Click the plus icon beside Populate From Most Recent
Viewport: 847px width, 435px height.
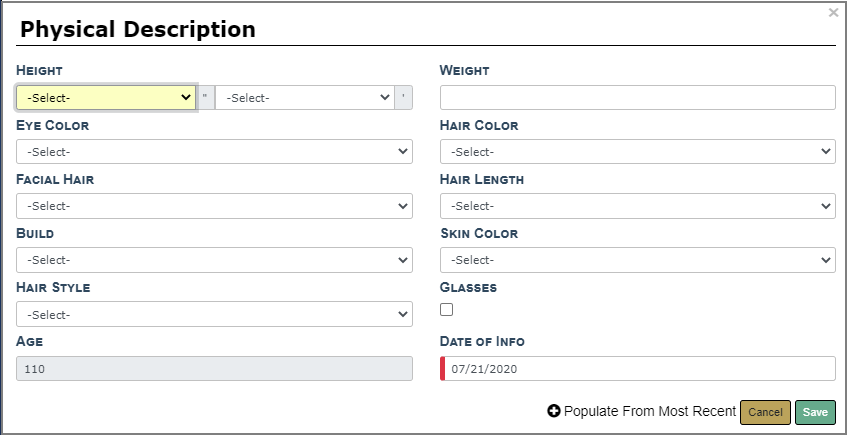554,411
